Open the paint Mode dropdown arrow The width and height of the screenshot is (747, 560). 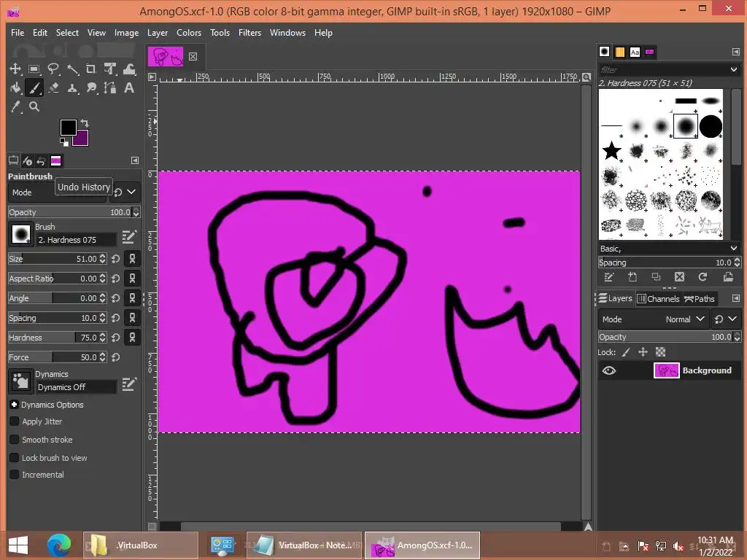click(x=131, y=192)
